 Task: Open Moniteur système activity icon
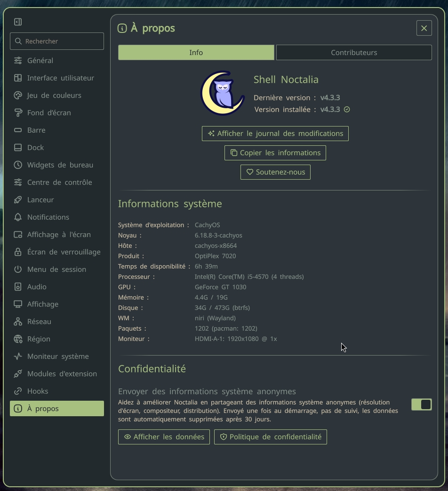[18, 356]
